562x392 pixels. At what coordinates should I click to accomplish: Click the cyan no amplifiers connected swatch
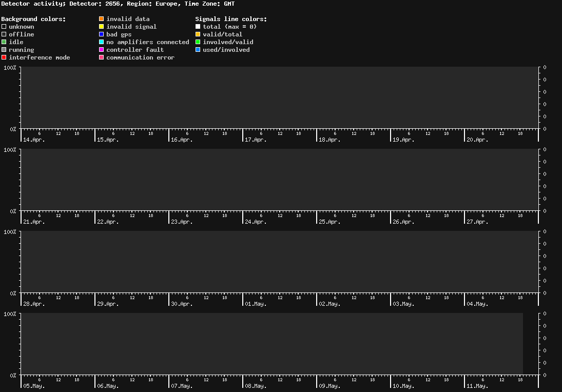coord(102,42)
